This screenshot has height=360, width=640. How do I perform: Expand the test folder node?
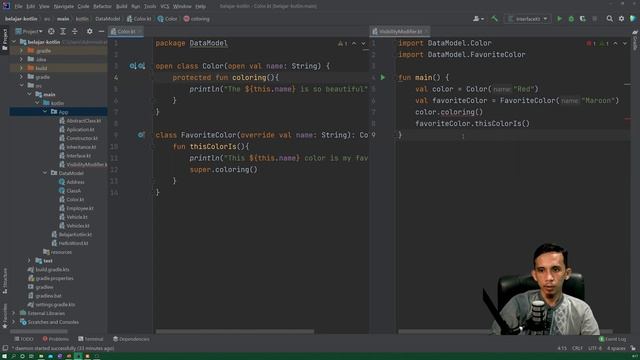(29, 260)
